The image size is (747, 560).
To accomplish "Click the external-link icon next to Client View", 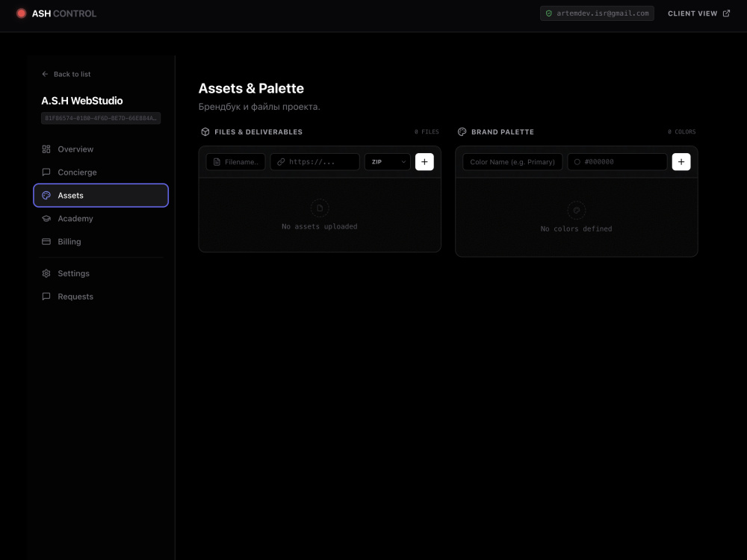I will (x=726, y=13).
